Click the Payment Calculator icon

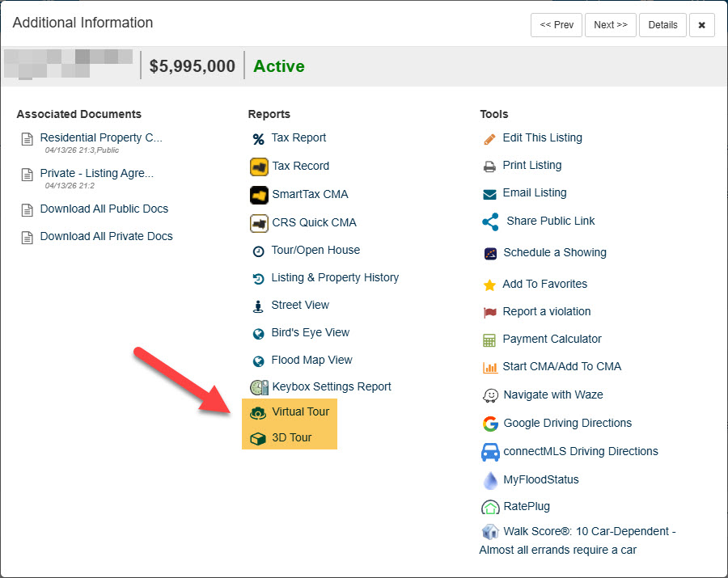[x=489, y=340]
